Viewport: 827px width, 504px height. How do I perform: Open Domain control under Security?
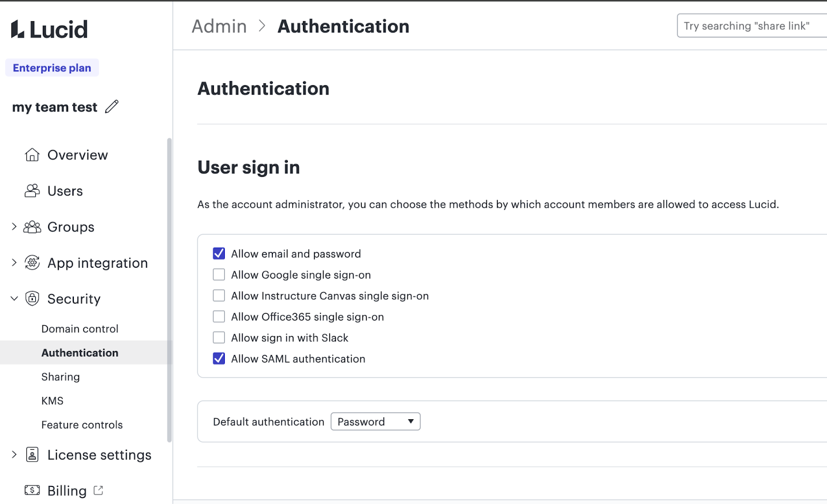(x=80, y=329)
